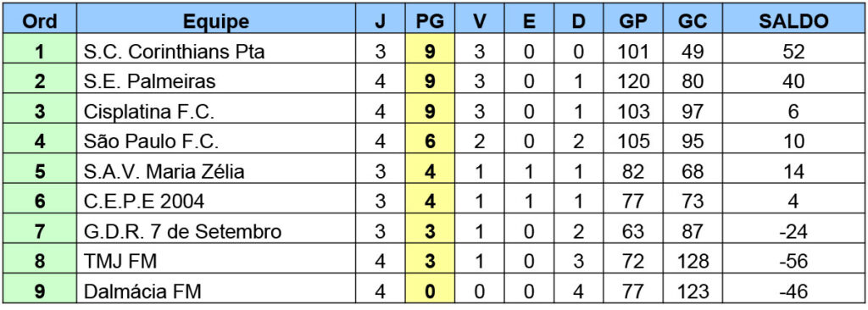Select the green rank cell number 5

tap(39, 171)
